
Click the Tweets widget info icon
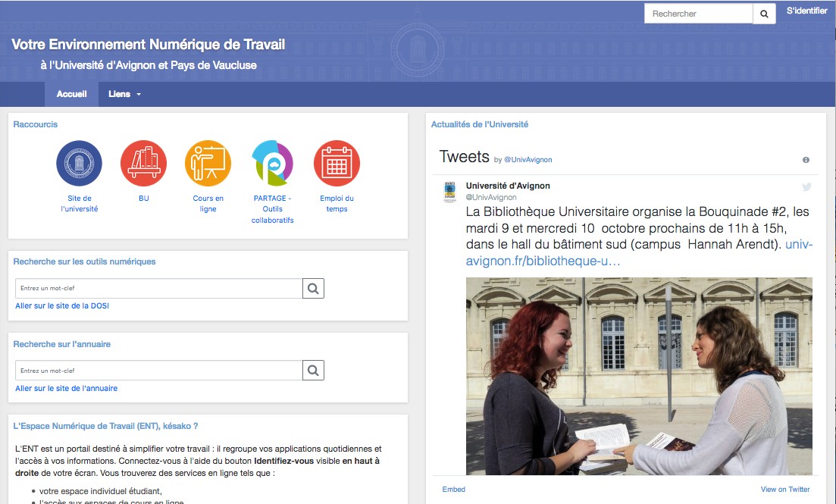tap(806, 160)
